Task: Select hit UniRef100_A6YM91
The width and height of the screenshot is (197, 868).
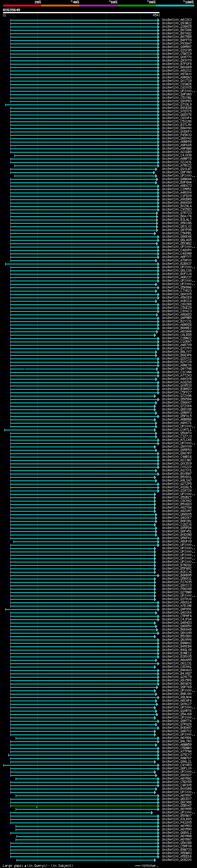Action: click(x=177, y=737)
